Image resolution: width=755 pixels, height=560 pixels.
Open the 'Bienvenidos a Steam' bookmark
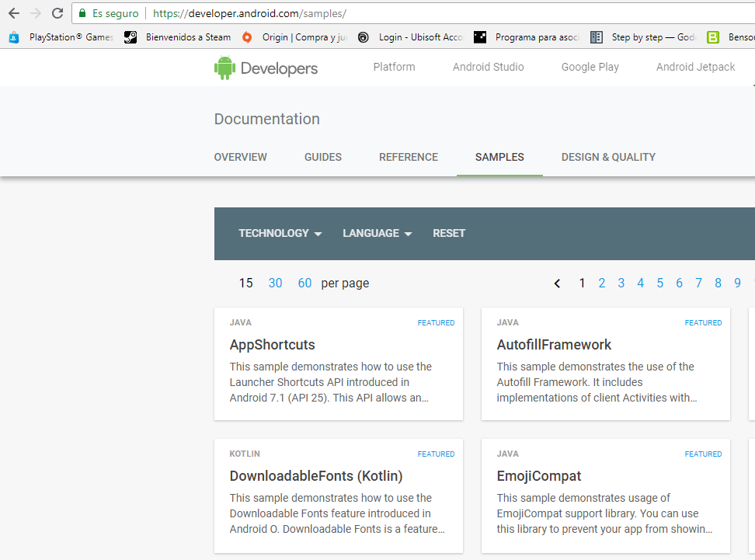180,37
